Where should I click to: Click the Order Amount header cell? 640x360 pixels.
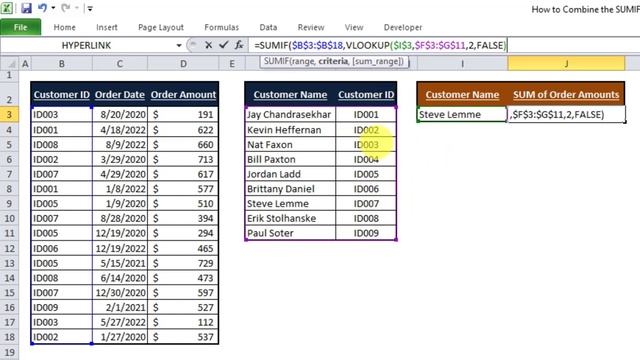(x=183, y=95)
